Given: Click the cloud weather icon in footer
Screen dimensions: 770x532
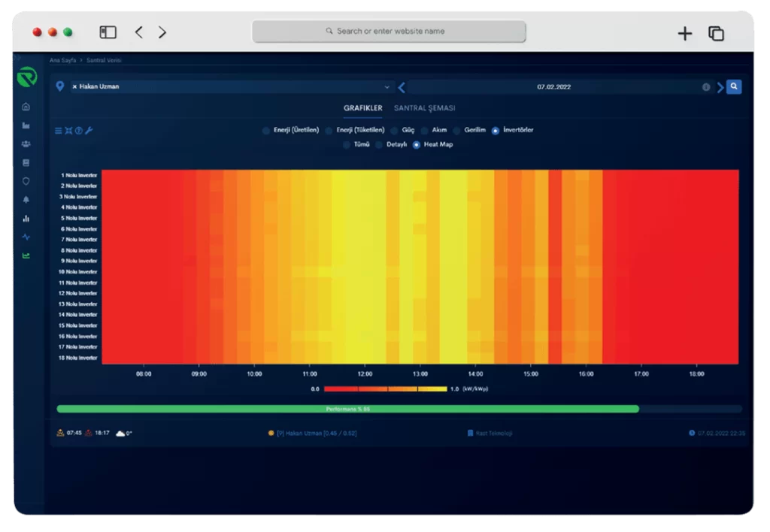Looking at the screenshot, I should (x=120, y=434).
